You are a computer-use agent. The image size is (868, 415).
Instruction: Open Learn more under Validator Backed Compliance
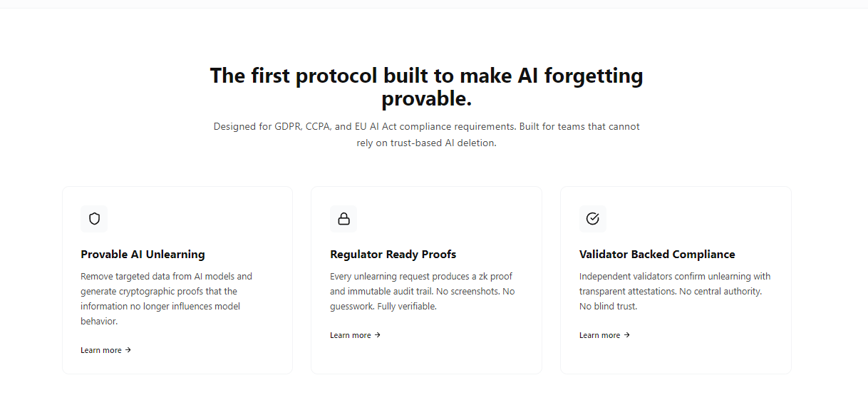click(600, 334)
